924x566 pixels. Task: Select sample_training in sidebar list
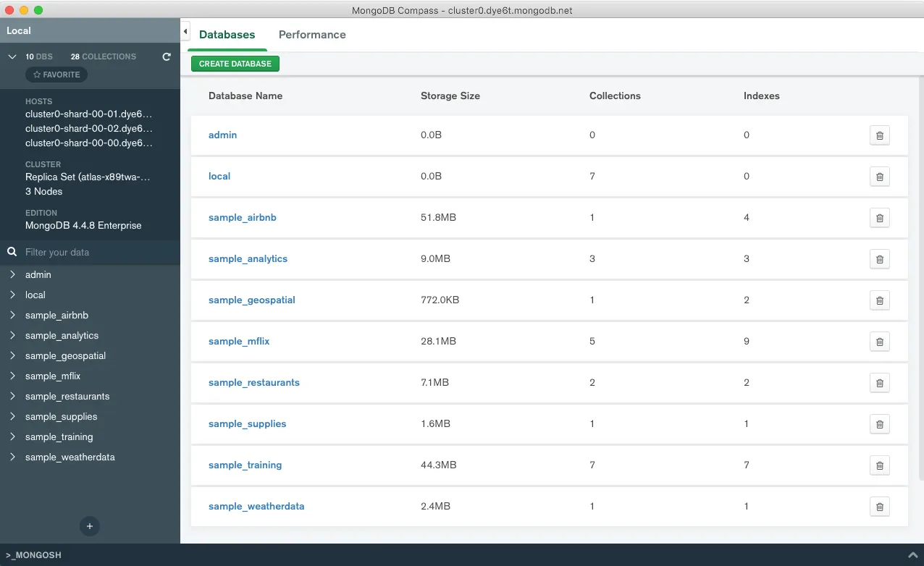coord(59,436)
